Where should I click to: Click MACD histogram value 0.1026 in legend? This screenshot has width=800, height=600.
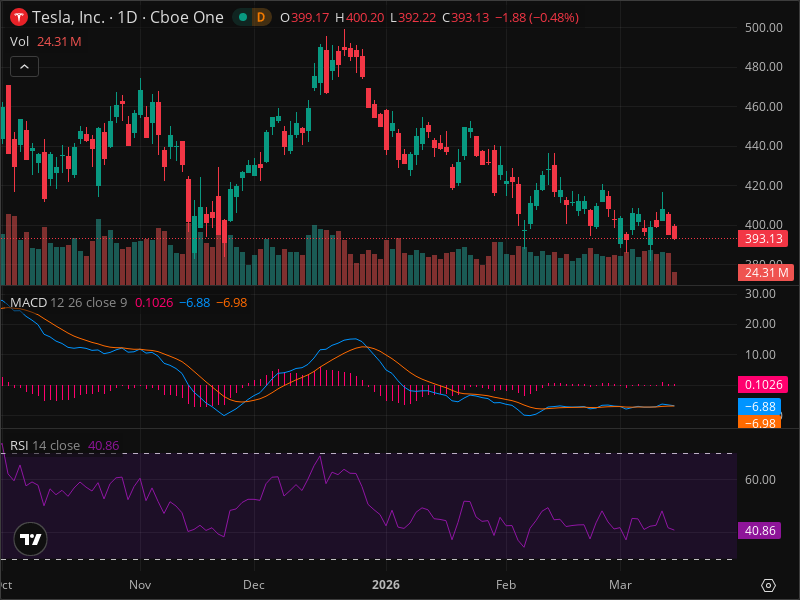point(154,303)
